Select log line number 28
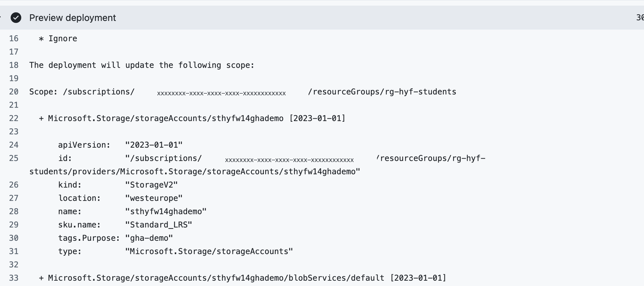The height and width of the screenshot is (286, 644). click(x=14, y=211)
